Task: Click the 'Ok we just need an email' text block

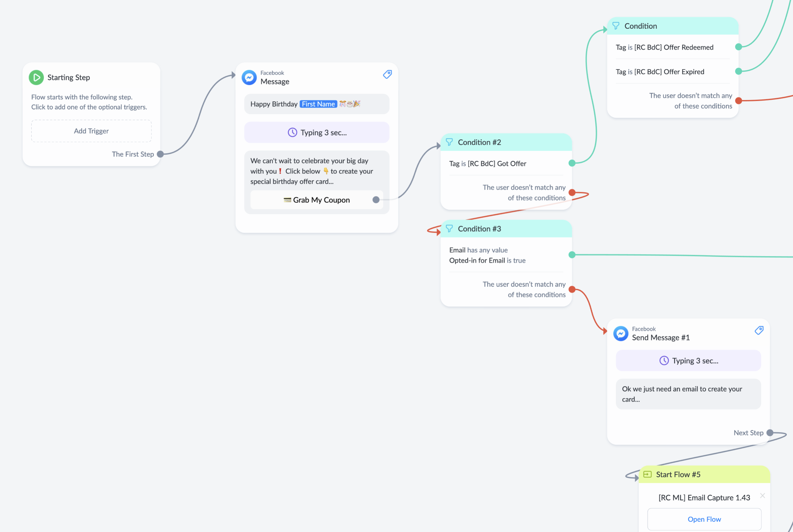Action: coord(688,394)
